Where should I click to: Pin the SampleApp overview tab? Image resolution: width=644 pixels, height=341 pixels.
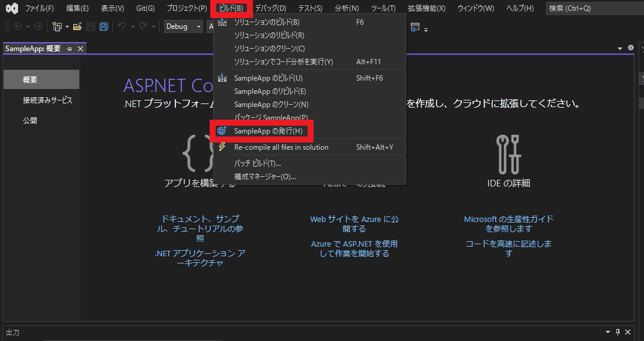(x=69, y=49)
